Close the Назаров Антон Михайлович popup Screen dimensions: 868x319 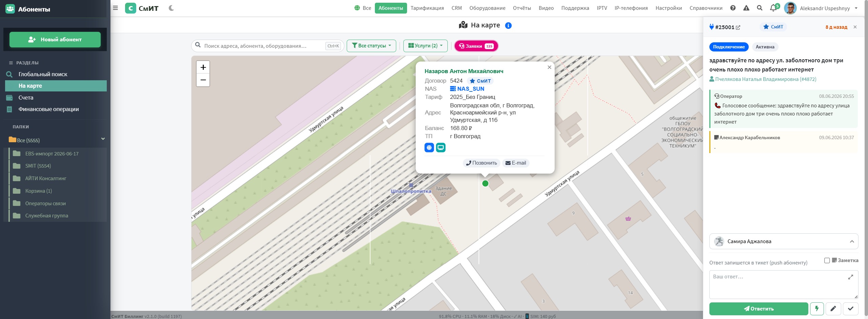[x=549, y=67]
